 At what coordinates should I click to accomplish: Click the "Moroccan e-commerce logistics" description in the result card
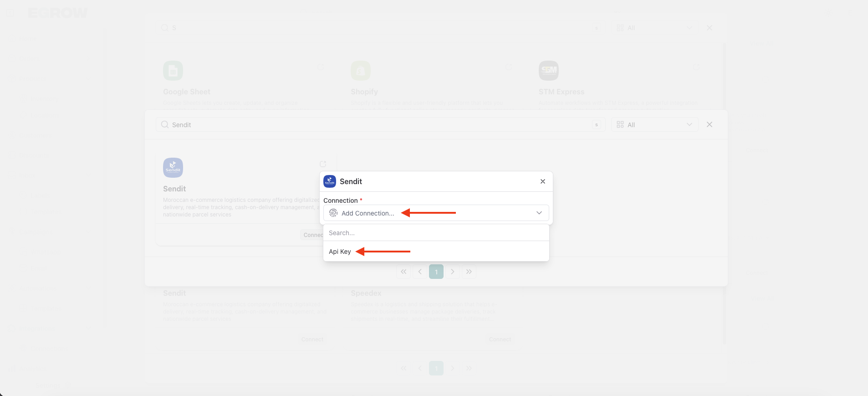click(241, 207)
